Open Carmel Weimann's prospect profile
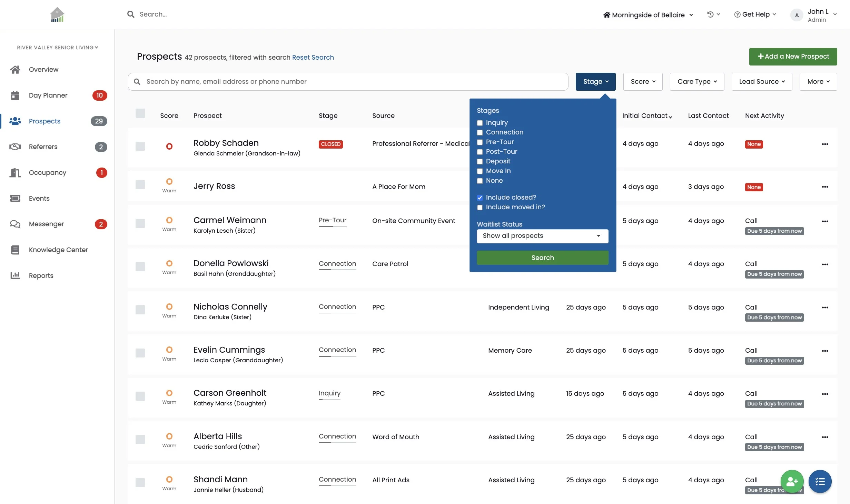Image resolution: width=850 pixels, height=504 pixels. click(230, 220)
